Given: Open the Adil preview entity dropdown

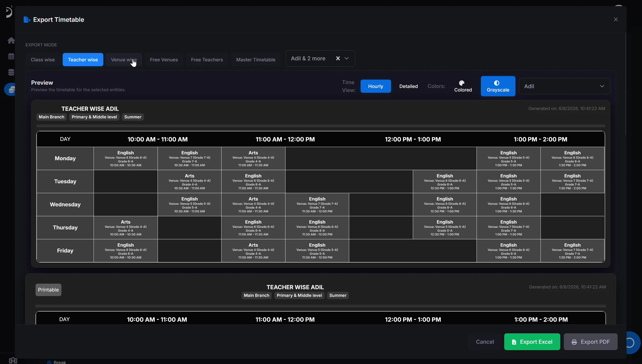Looking at the screenshot, I should [x=564, y=86].
